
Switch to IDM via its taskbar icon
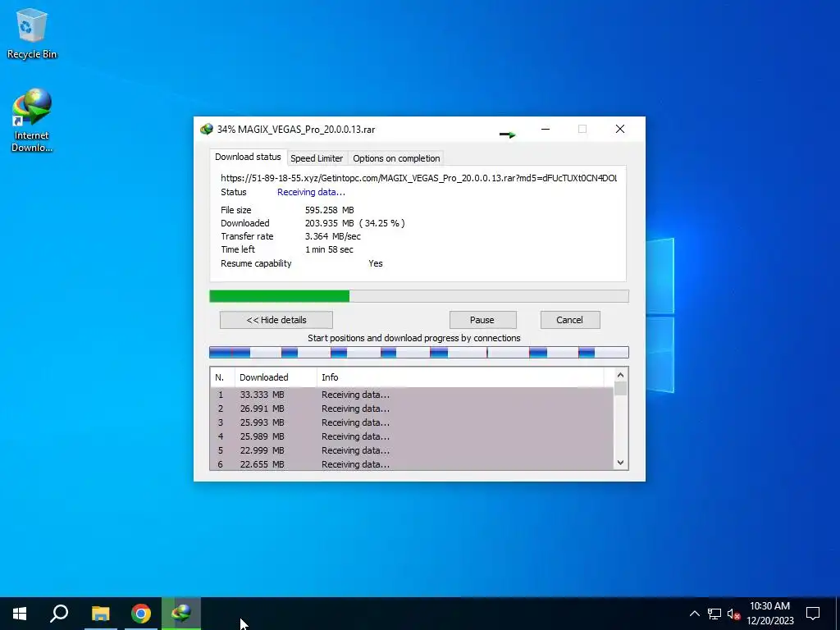pyautogui.click(x=181, y=614)
